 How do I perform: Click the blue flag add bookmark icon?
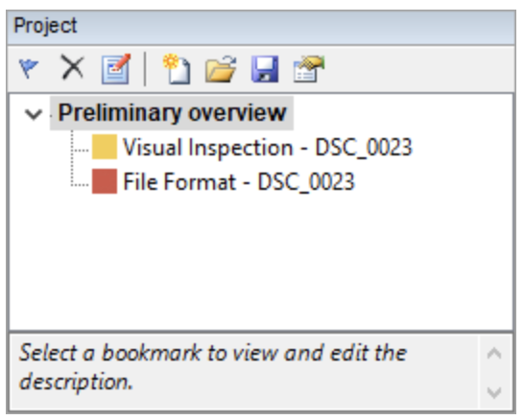click(x=29, y=68)
